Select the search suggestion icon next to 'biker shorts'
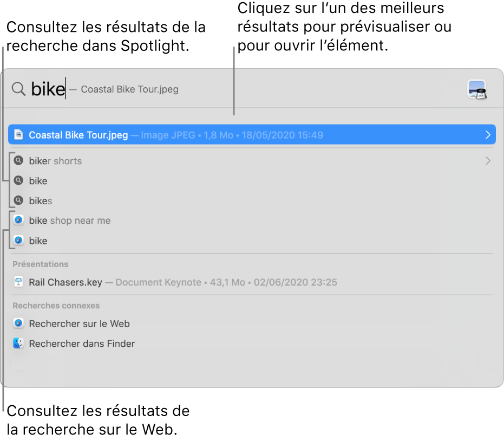 (x=18, y=160)
